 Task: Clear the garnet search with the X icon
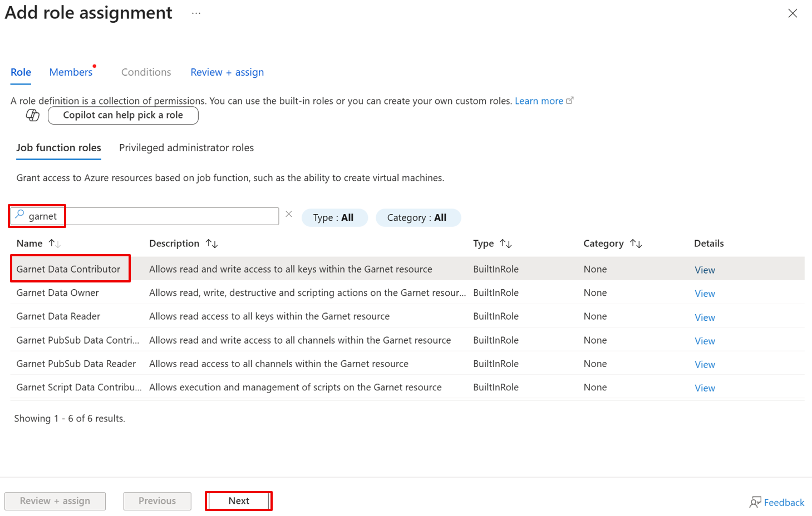point(289,214)
